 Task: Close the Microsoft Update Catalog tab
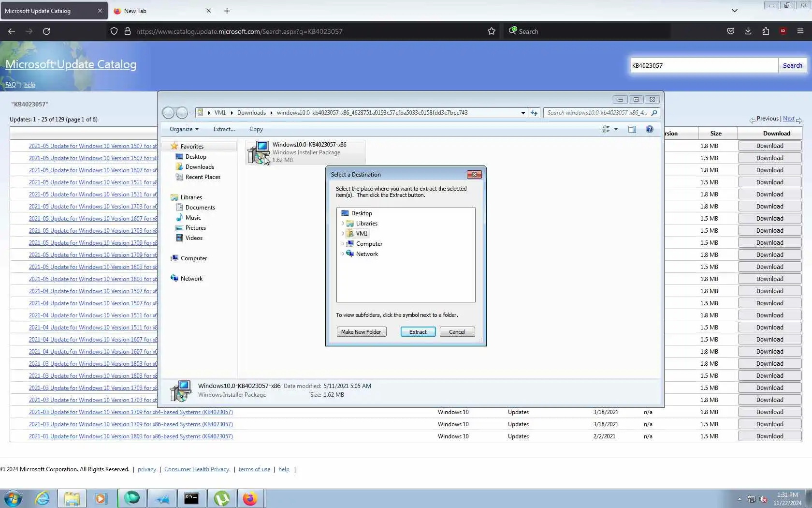100,11
